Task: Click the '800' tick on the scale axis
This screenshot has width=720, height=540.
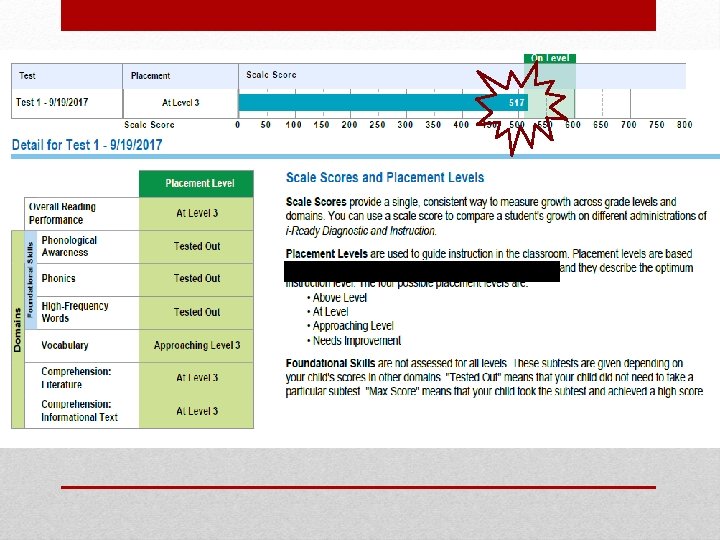Action: click(x=684, y=124)
